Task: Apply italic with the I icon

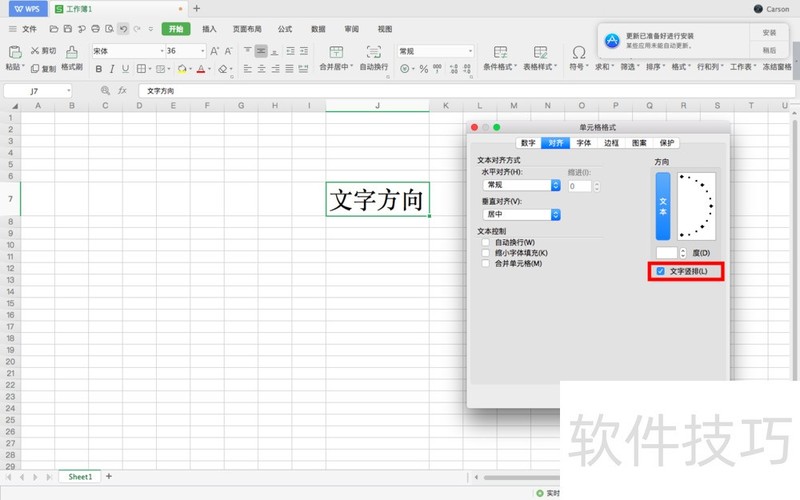Action: [111, 69]
